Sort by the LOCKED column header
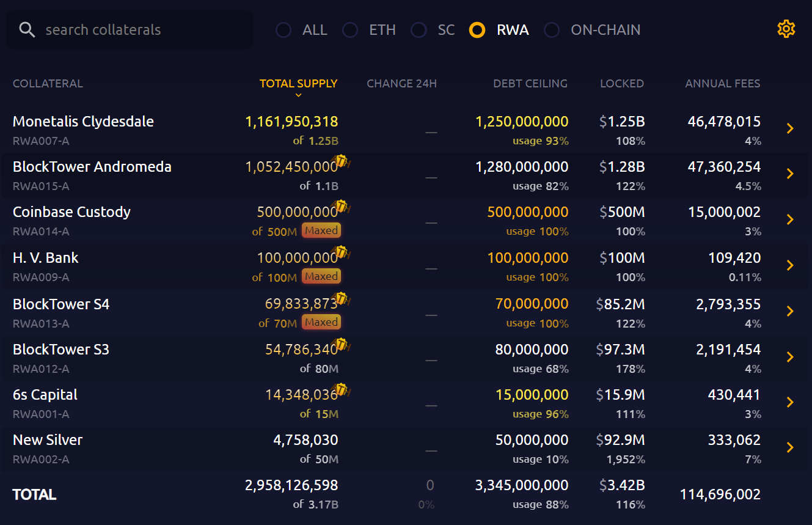The width and height of the screenshot is (812, 525). [622, 84]
